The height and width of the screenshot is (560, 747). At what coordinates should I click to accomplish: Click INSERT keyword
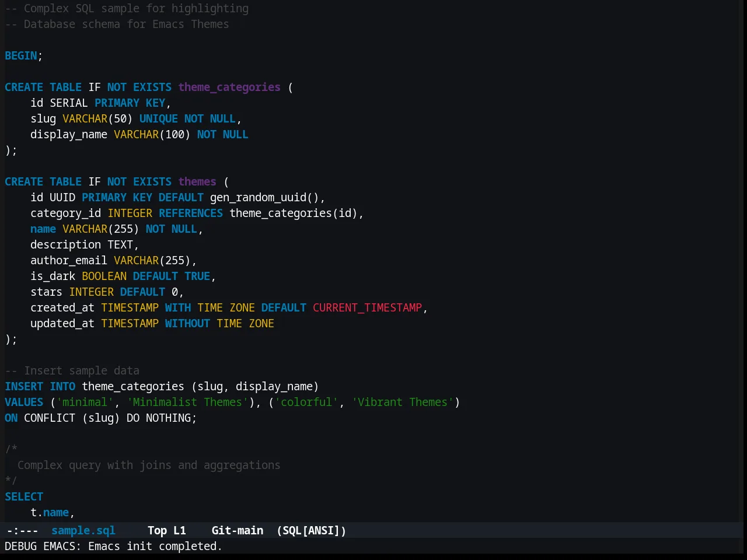[x=24, y=386]
